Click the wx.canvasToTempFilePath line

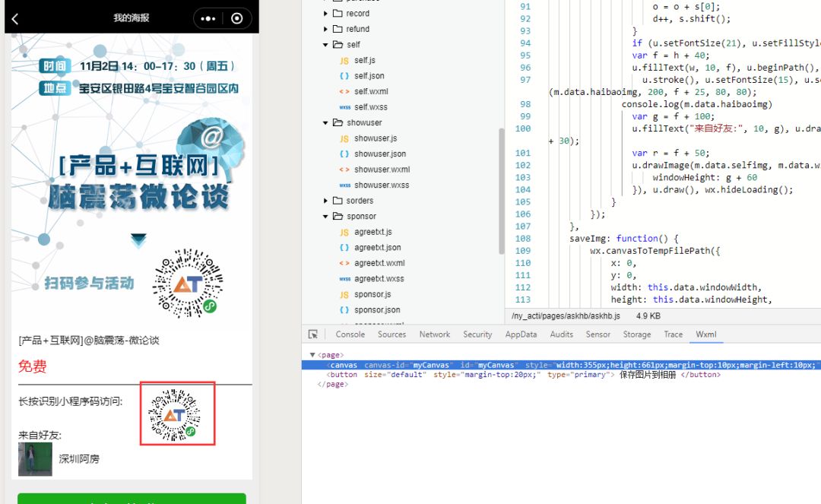655,251
